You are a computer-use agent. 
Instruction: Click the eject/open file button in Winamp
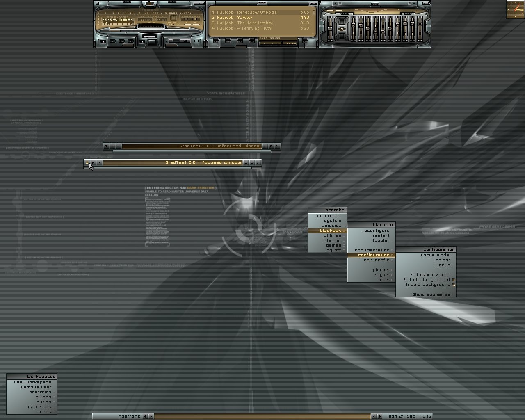(x=153, y=41)
